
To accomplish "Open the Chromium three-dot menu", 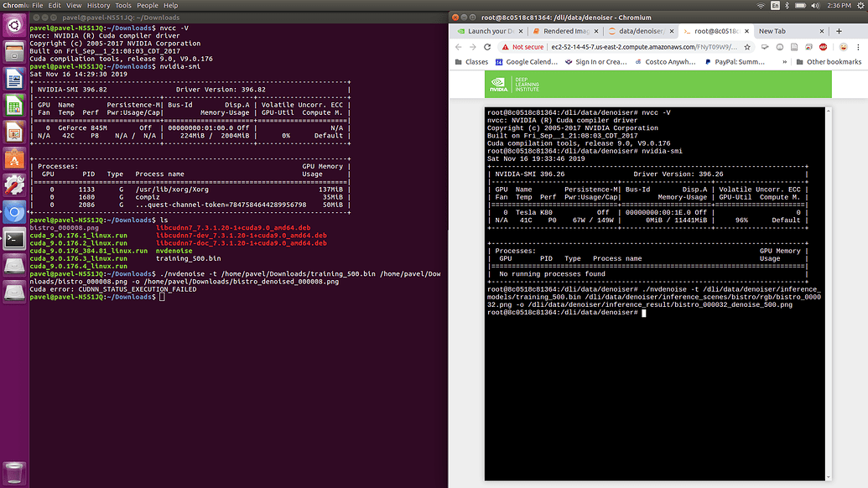I will [858, 47].
